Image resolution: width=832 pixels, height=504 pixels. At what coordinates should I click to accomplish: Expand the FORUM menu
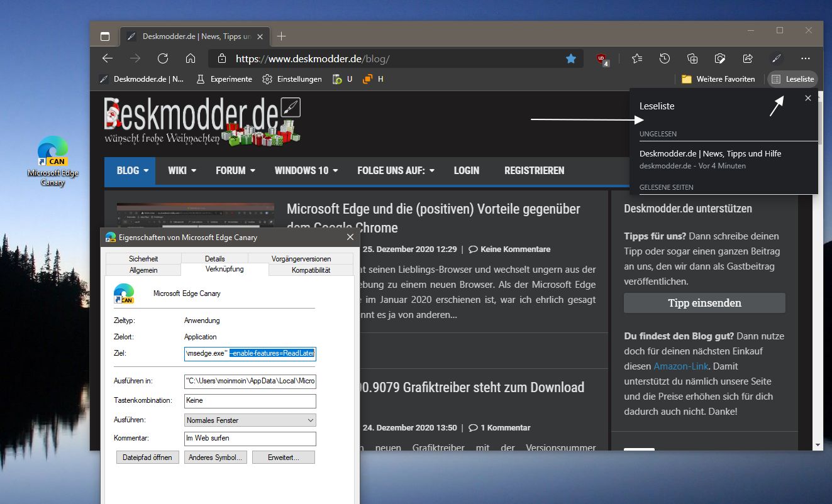[235, 170]
